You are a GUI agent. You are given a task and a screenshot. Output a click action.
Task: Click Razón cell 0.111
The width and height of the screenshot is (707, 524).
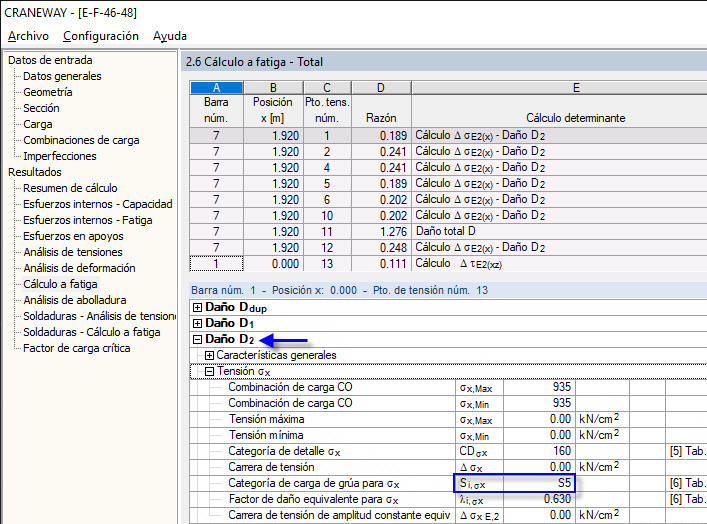coord(381,264)
